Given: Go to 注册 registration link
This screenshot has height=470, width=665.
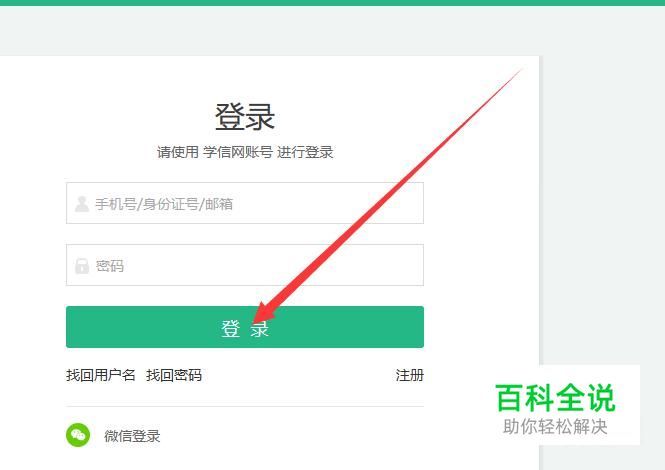Looking at the screenshot, I should click(409, 375).
